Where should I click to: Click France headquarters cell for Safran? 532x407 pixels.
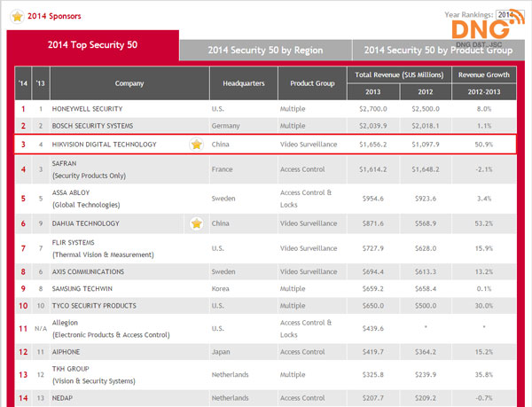tap(222, 169)
